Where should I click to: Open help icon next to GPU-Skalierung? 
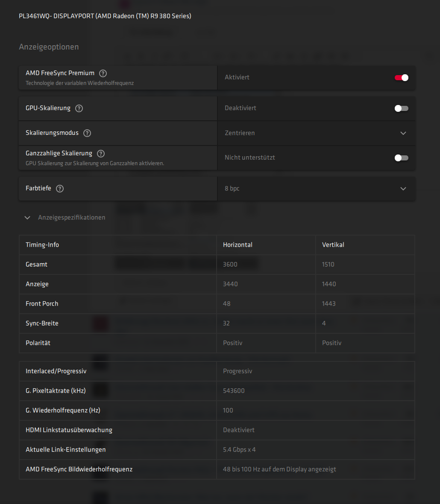coord(79,108)
